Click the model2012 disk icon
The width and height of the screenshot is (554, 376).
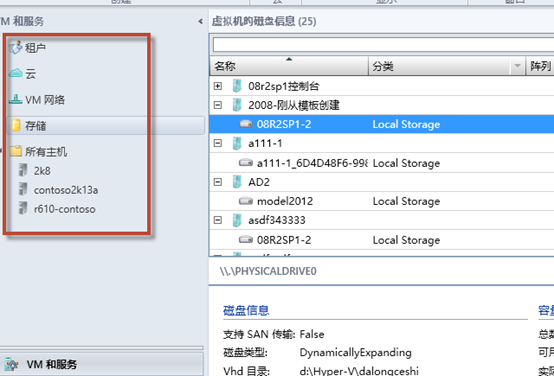[246, 201]
